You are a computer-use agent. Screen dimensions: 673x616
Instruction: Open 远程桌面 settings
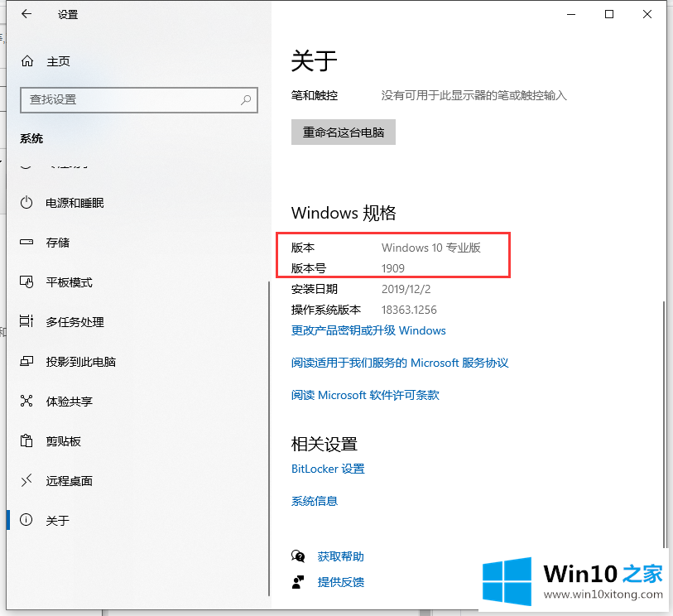pos(69,481)
